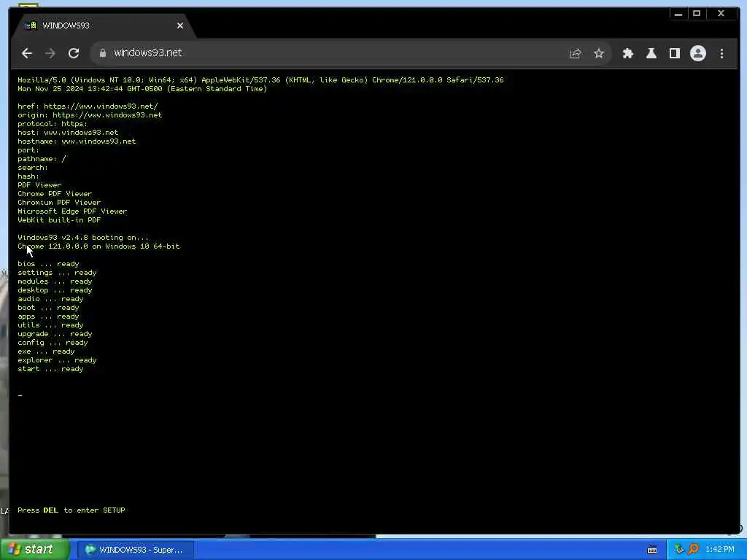The height and width of the screenshot is (560, 747).
Task: Select the WINDOWS93 browser tab
Action: tap(102, 26)
